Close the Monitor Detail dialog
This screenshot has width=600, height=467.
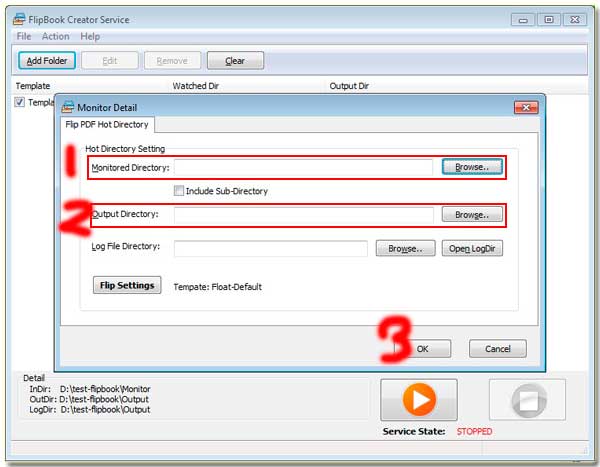pos(526,108)
